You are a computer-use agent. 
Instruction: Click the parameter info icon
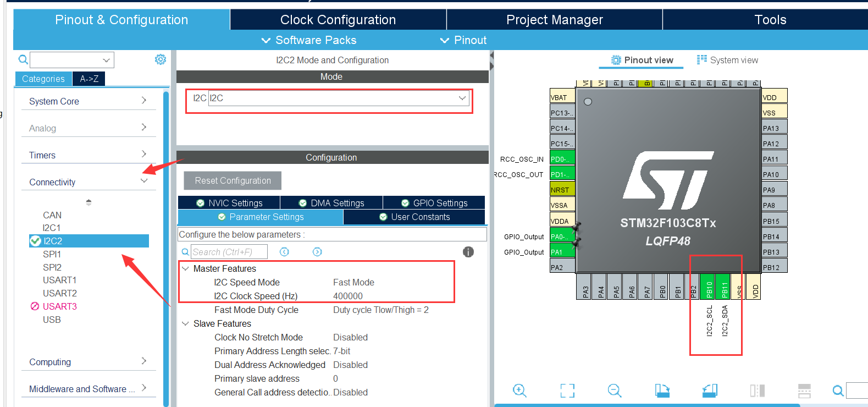[x=468, y=252]
